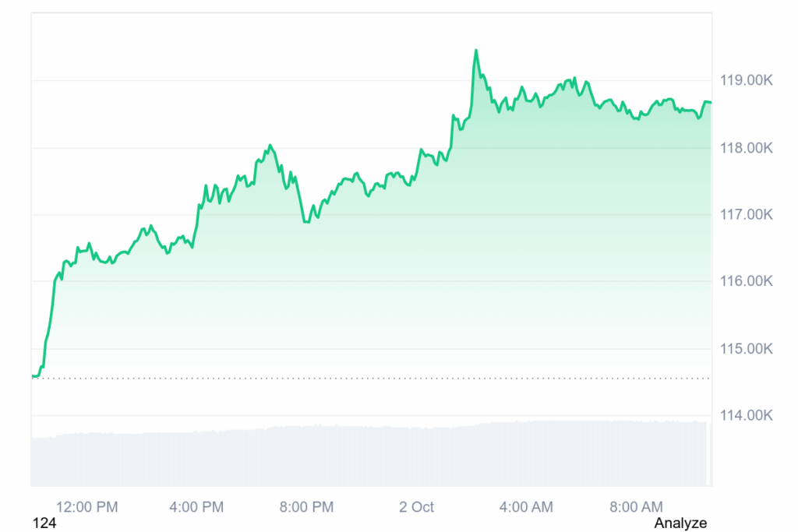Click the 116.00K price axis label

point(746,281)
